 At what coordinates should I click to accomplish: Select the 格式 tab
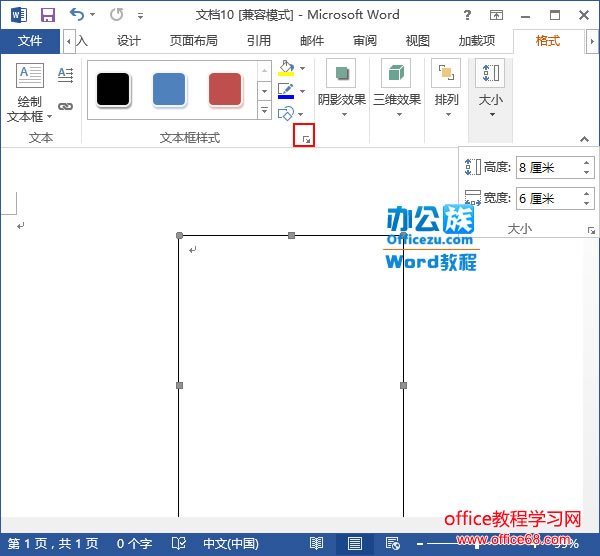(548, 41)
